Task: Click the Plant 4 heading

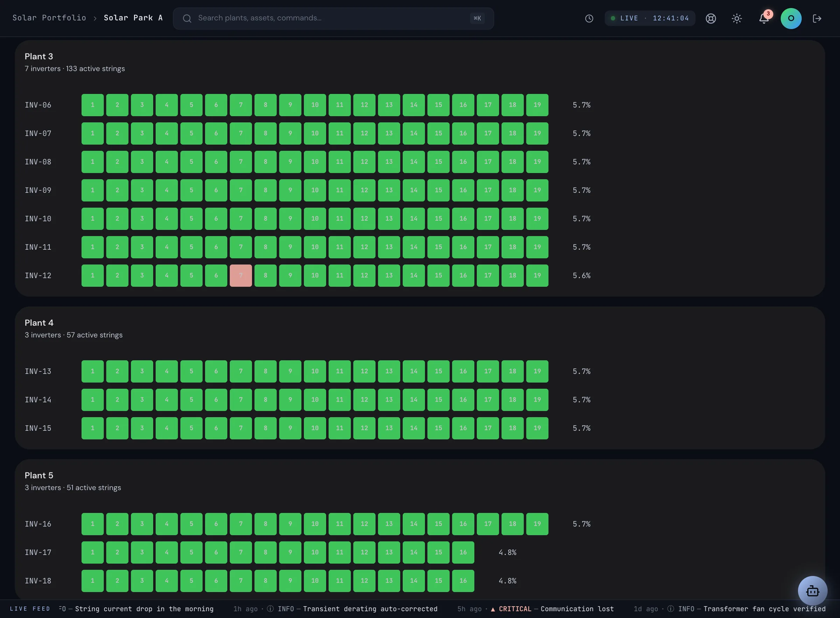Action: point(39,323)
